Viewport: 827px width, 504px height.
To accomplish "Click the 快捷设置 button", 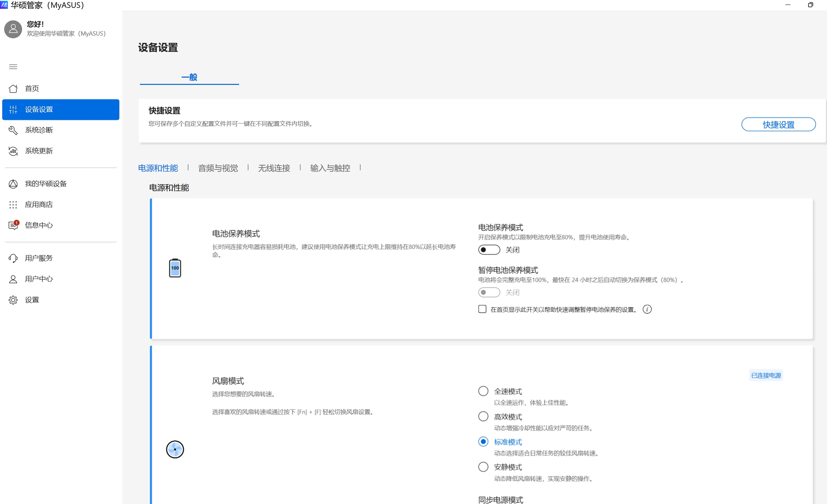I will pos(778,125).
